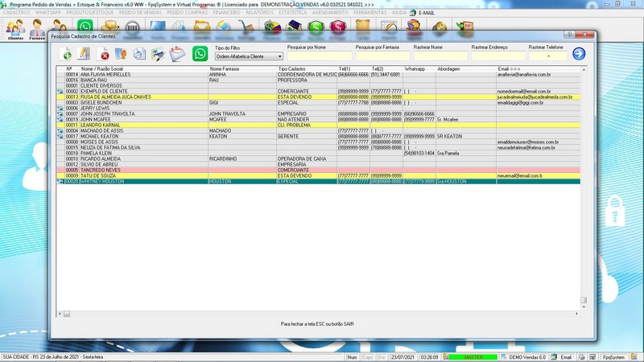Viewport: 644px width, 362px height.
Task: Open the E-MAIL menu item
Action: point(427,13)
